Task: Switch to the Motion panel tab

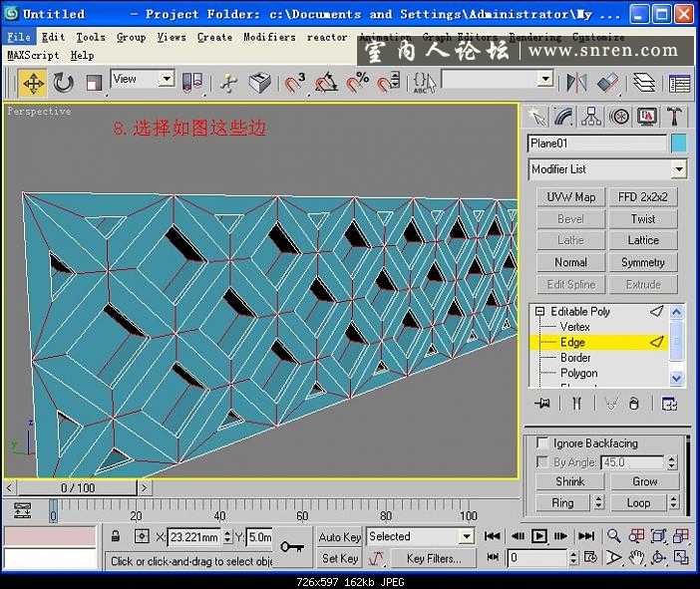Action: 619,117
